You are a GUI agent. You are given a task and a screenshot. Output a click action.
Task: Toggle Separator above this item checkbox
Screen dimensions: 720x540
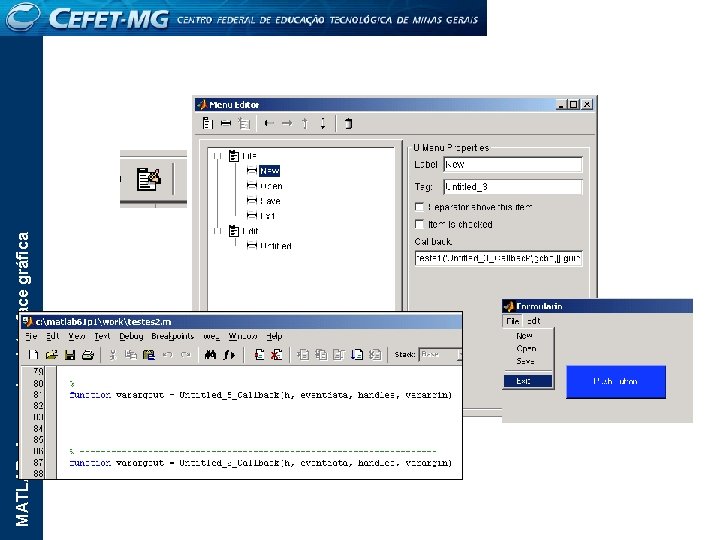(419, 207)
